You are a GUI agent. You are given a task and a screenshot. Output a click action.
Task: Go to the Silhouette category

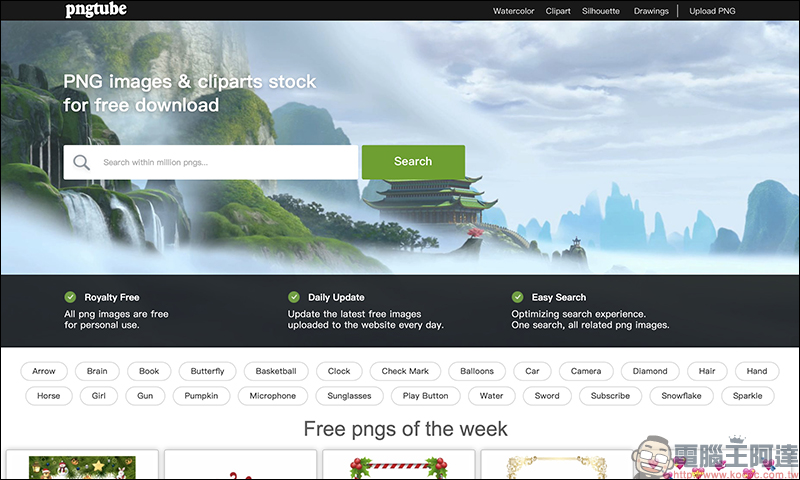pyautogui.click(x=601, y=11)
